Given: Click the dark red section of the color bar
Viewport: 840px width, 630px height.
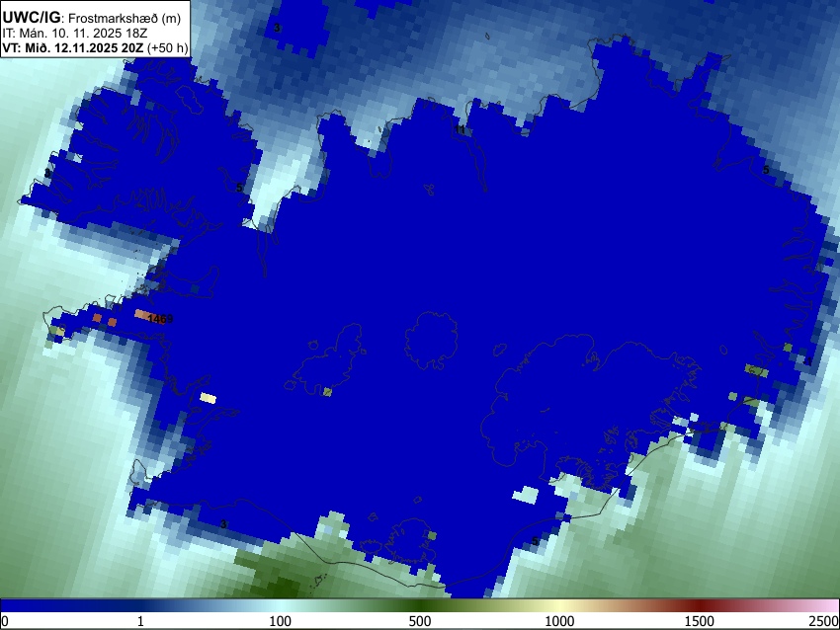Looking at the screenshot, I should tap(699, 606).
